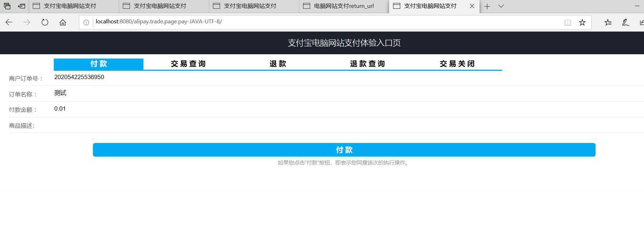The image size is (644, 240).
Task: Click the 付款金额 label
Action: [23, 110]
